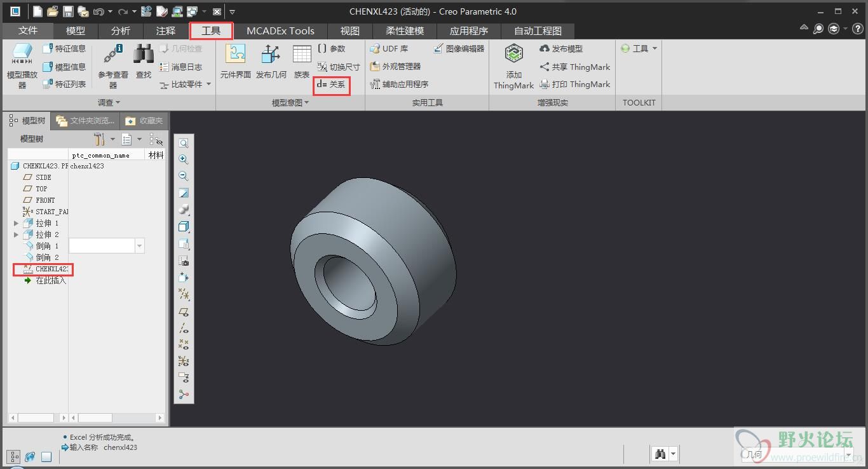Click the saved orientations icon in graphics toolbar
This screenshot has height=469, width=868.
184,243
